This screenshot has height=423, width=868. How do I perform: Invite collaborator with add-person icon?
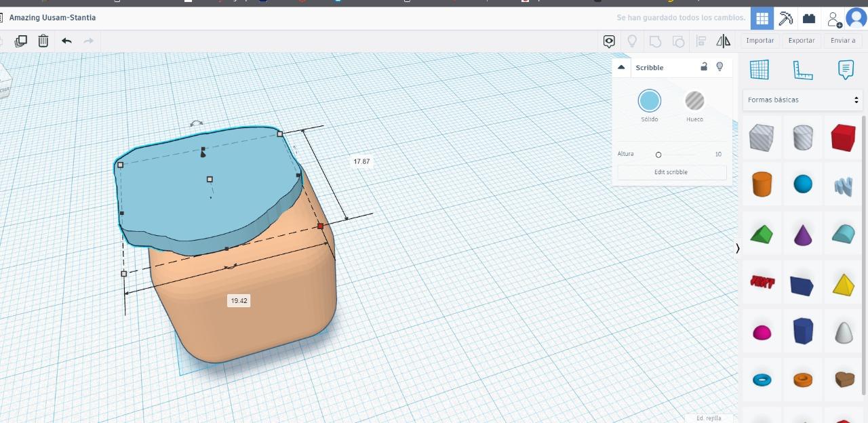pyautogui.click(x=834, y=19)
